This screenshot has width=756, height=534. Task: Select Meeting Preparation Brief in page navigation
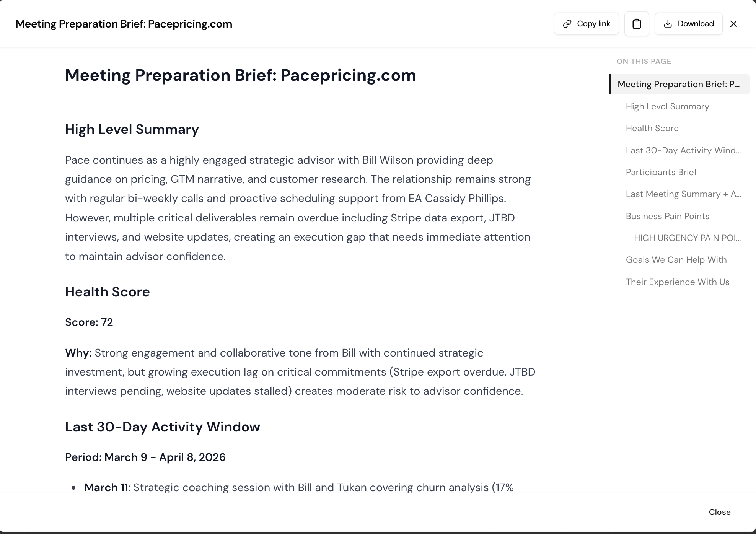click(x=679, y=84)
